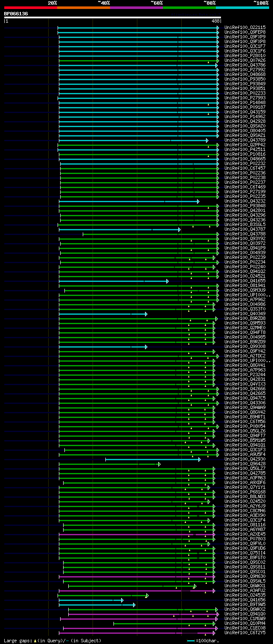Open hit UniRef100_B5M1W5

click(x=245, y=441)
